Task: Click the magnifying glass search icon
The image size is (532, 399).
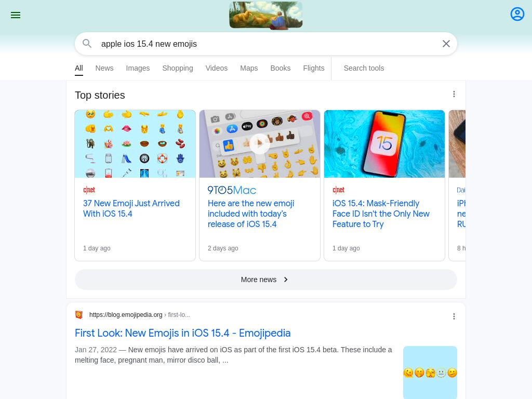Action: pos(87,44)
